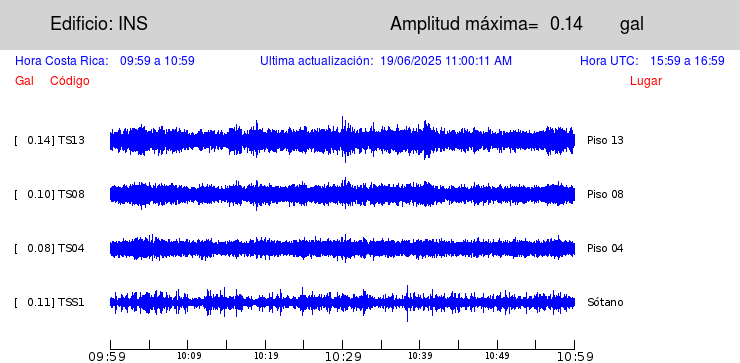Click the TS04 sensor code label
The width and height of the screenshot is (740, 363).
71,248
